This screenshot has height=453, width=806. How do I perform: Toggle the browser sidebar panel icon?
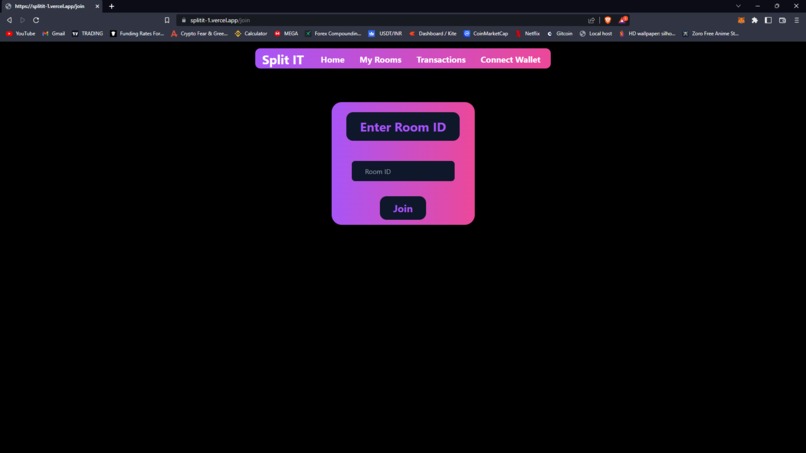pos(768,20)
